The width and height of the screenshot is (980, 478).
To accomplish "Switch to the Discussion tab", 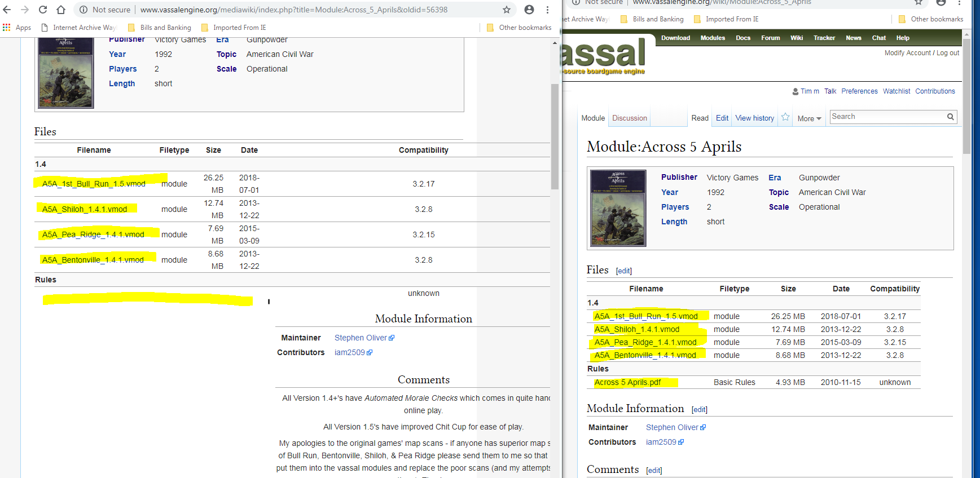I will pos(630,118).
